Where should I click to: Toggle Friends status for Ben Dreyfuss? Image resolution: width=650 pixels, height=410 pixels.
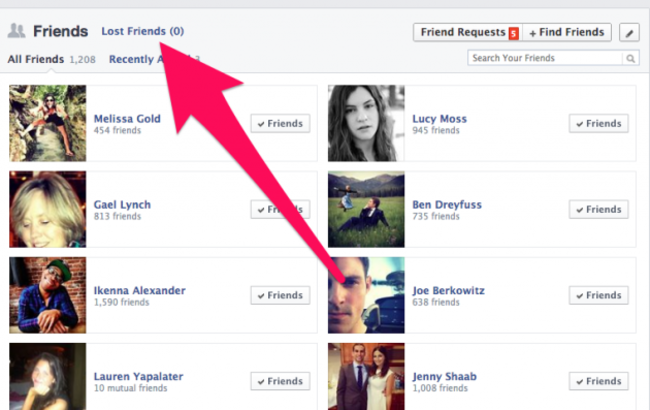[x=599, y=210]
